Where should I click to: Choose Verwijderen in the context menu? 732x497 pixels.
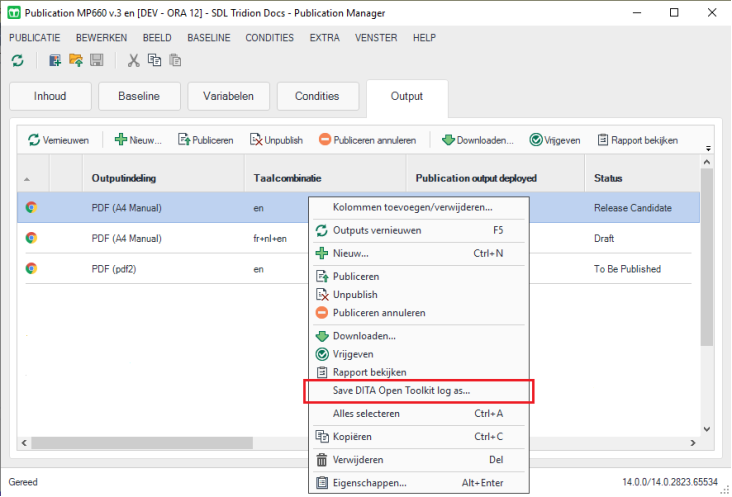[x=419, y=460]
